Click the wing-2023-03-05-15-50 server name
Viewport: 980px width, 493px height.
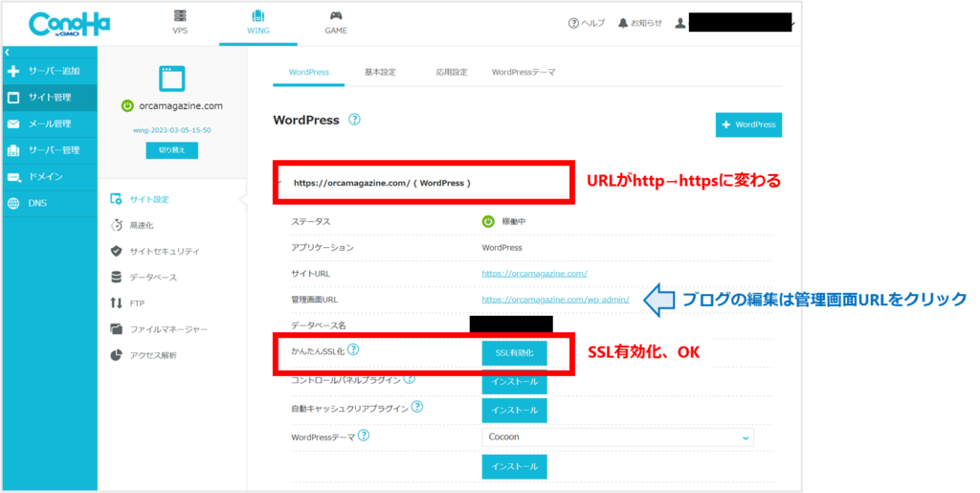(x=172, y=130)
